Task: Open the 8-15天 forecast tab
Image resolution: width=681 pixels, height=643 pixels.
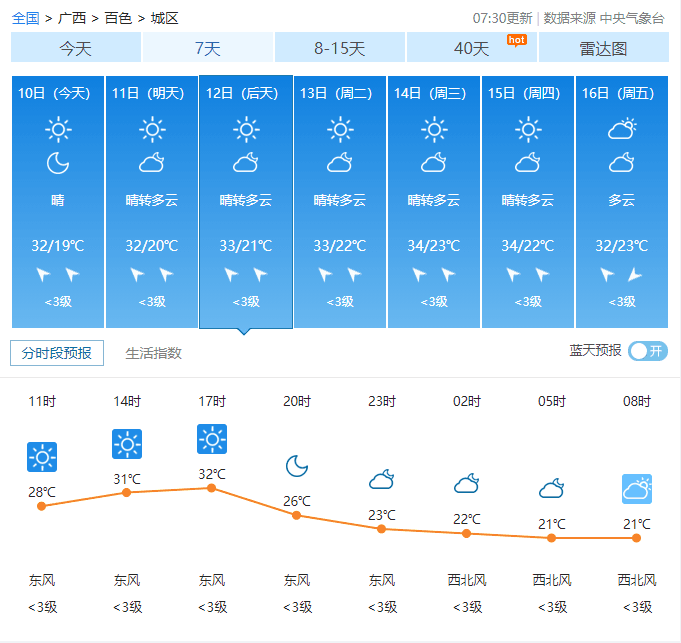Action: click(340, 47)
